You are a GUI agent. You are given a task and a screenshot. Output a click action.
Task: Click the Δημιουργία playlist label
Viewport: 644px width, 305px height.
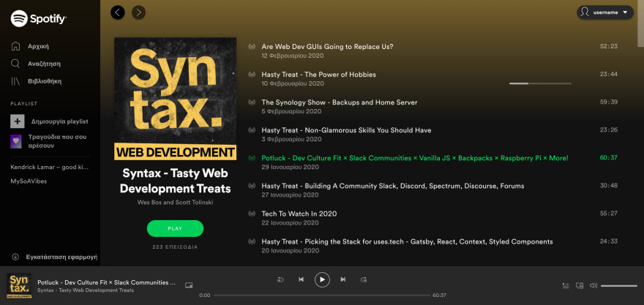click(x=59, y=121)
